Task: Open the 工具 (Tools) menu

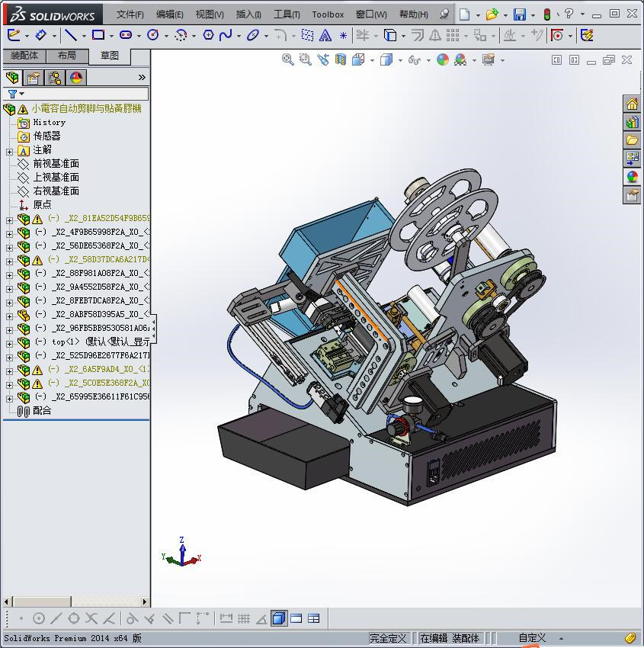Action: [x=287, y=14]
